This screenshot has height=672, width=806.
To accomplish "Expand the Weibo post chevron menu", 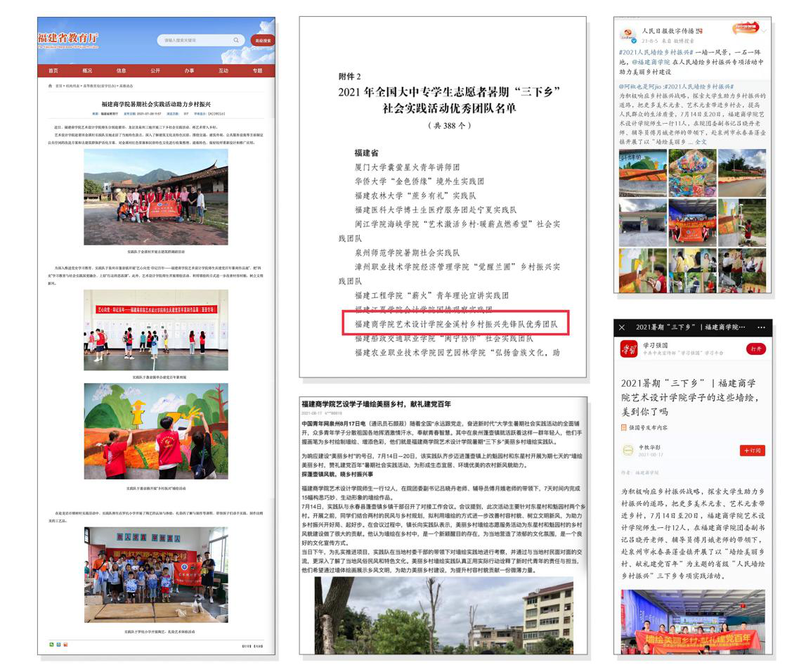I will pyautogui.click(x=765, y=31).
